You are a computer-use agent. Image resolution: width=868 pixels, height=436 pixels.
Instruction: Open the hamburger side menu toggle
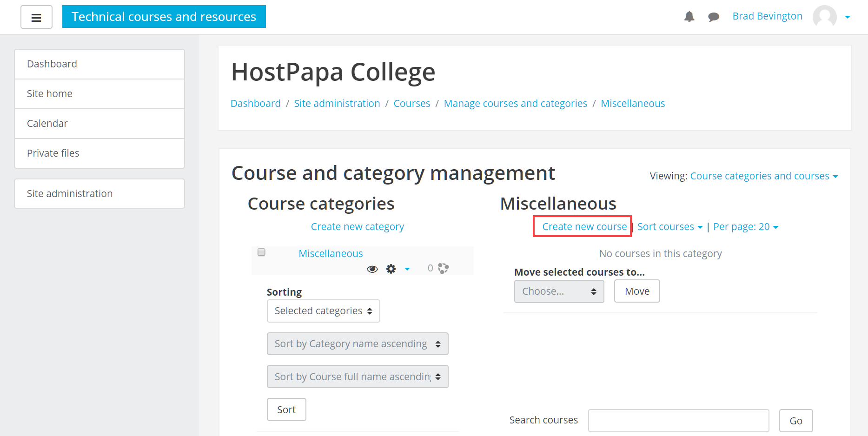tap(36, 17)
